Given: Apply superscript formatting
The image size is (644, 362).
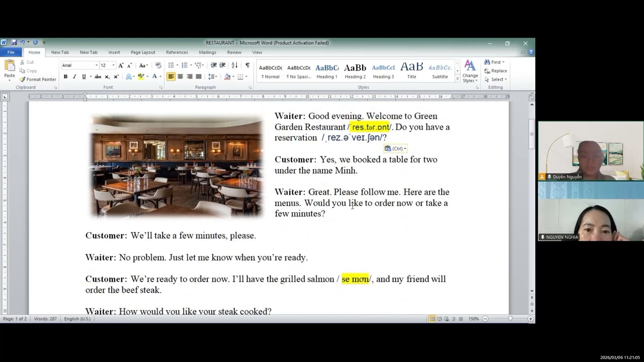Looking at the screenshot, I should coord(116,76).
